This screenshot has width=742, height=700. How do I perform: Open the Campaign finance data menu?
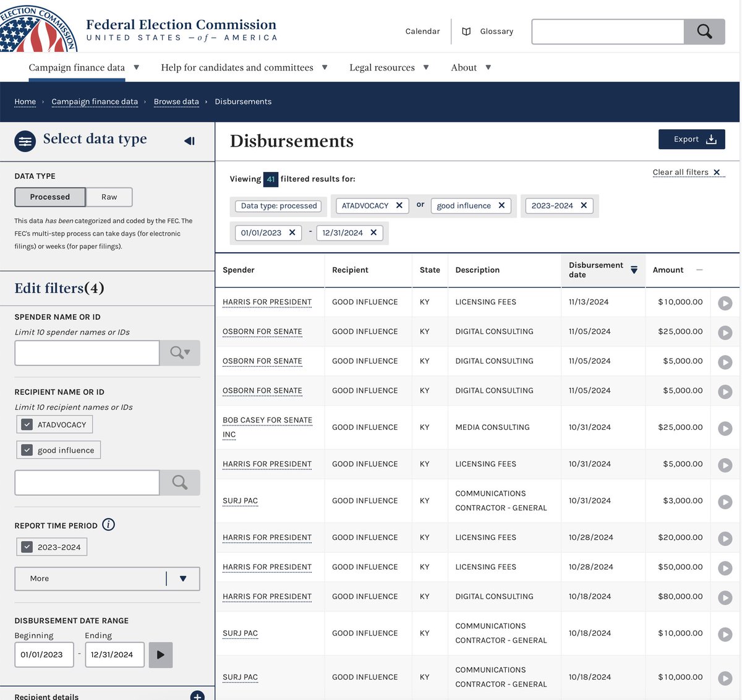(83, 67)
